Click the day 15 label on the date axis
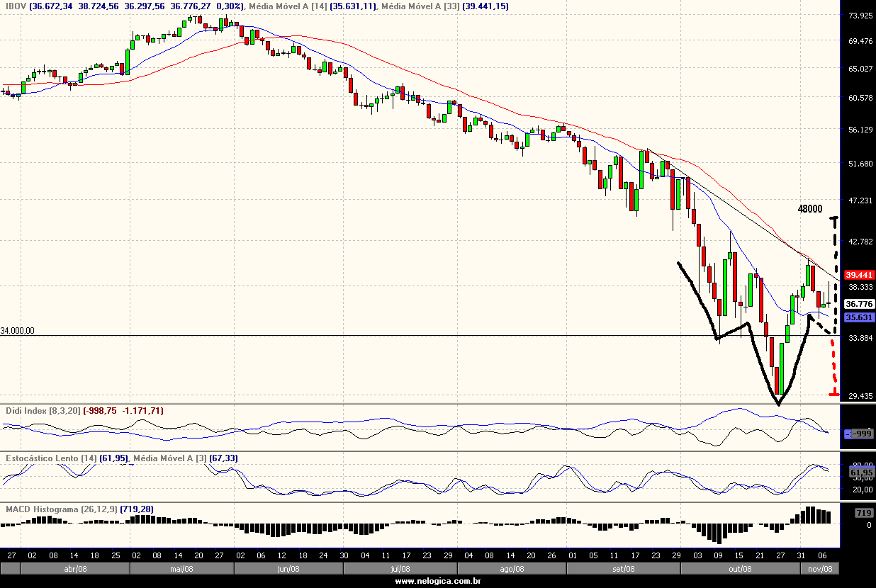The height and width of the screenshot is (588, 876). (739, 556)
